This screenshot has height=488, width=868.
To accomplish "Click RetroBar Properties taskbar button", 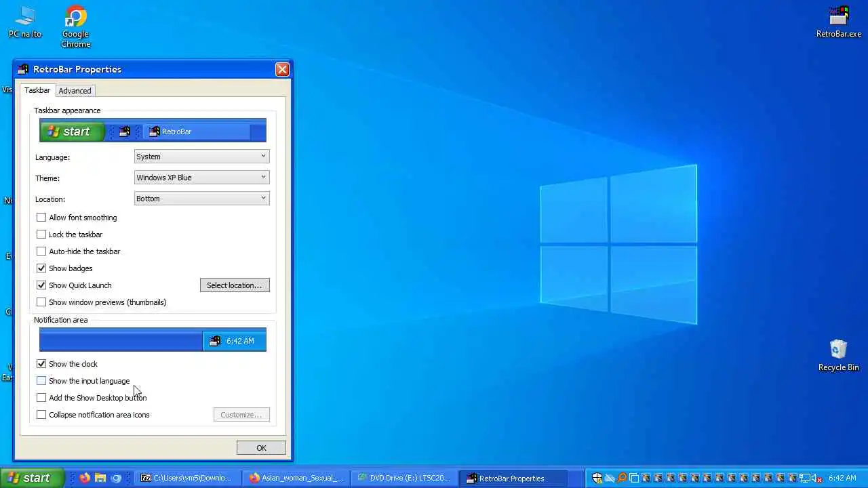I will [x=512, y=478].
